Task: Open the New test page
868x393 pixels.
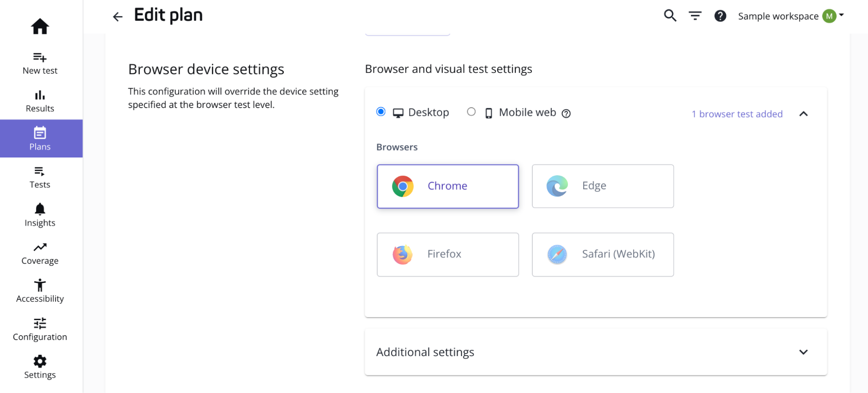Action: (40, 63)
